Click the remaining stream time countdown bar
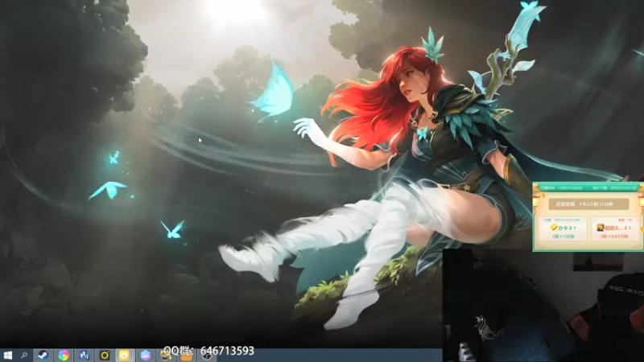This screenshot has width=644, height=362. [588, 204]
